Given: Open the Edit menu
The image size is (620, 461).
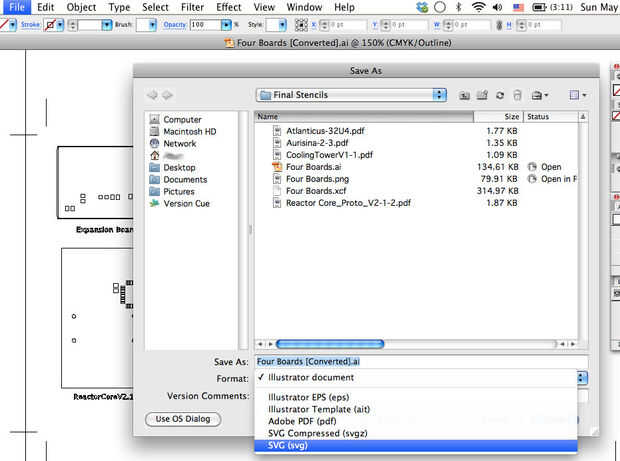Looking at the screenshot, I should coord(45,7).
